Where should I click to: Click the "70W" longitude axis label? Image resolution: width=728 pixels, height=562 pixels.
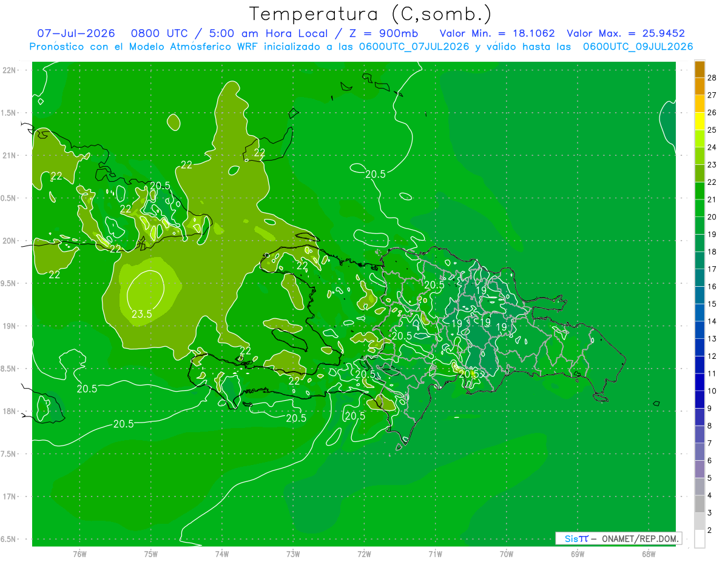tap(507, 554)
